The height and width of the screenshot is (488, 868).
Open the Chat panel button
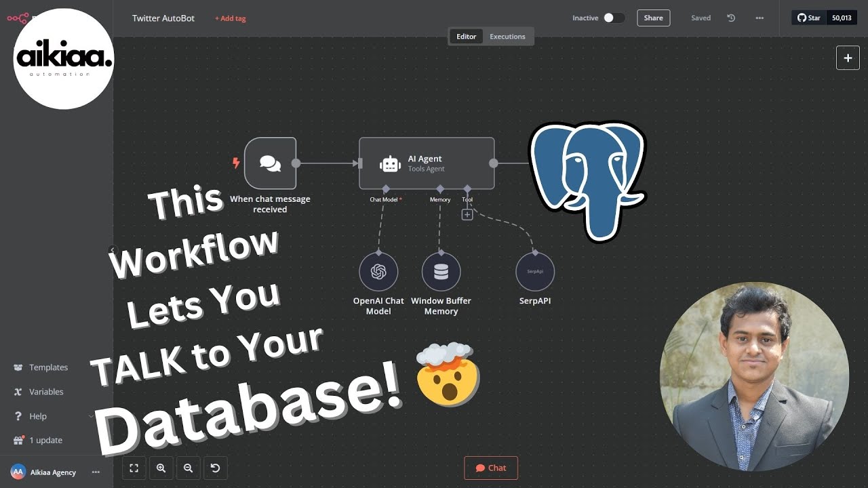[x=491, y=468]
